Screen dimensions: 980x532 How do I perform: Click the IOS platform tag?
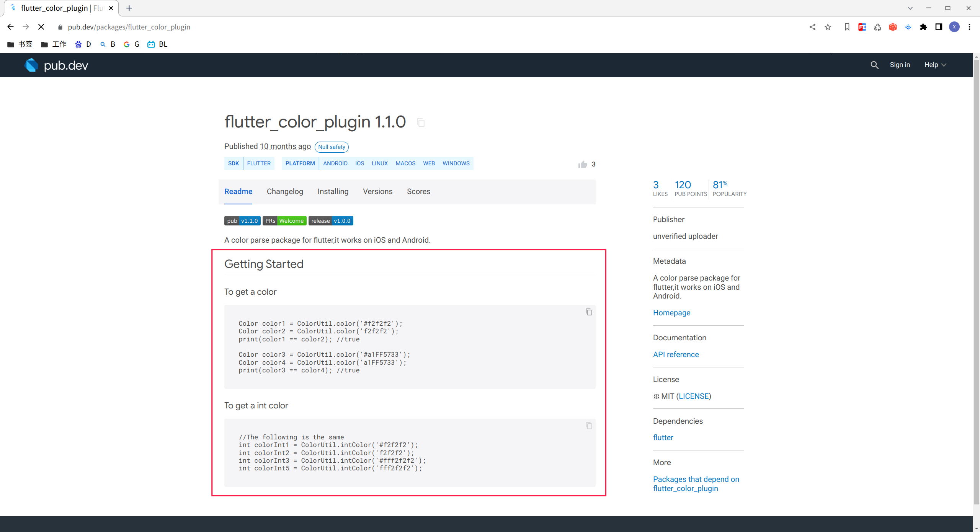(x=359, y=163)
